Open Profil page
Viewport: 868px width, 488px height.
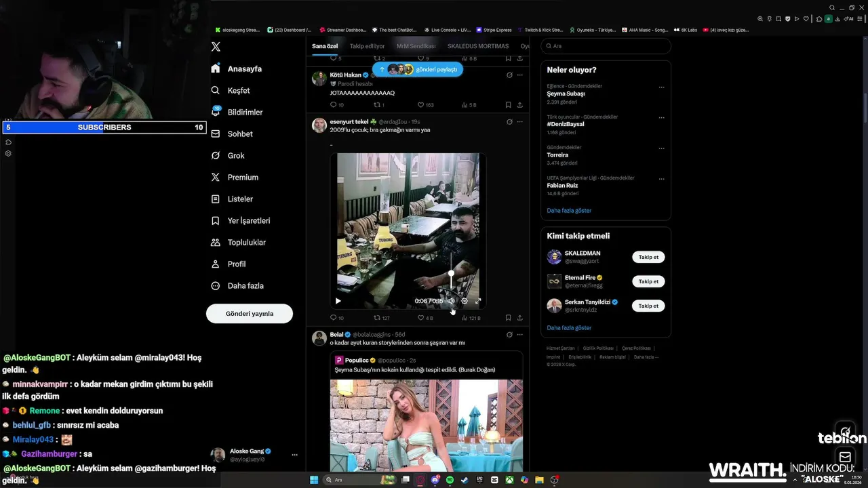(x=229, y=264)
